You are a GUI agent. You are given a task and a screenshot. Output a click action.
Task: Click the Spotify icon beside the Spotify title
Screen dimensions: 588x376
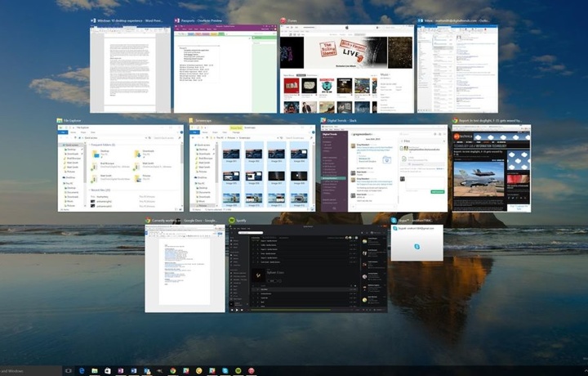(232, 220)
